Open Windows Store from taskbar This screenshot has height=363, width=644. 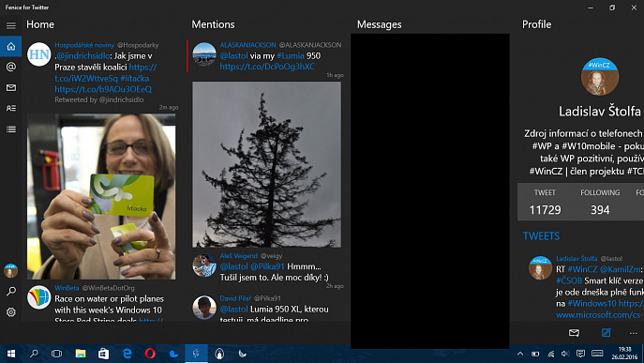(103, 354)
